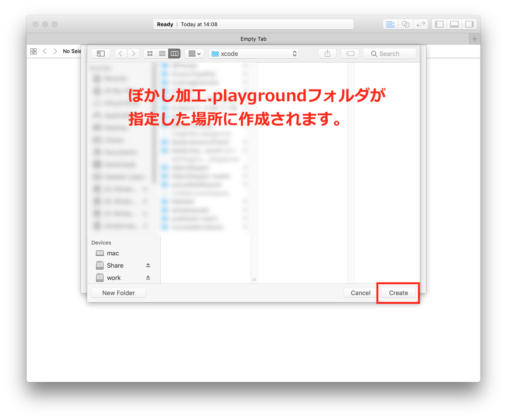Screen dimensions: 507x420
Task: Click New Folder button
Action: [118, 293]
